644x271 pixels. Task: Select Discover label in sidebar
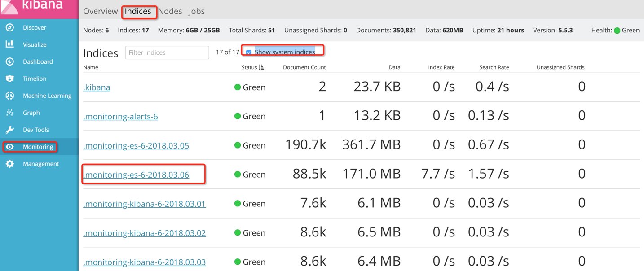click(x=35, y=27)
